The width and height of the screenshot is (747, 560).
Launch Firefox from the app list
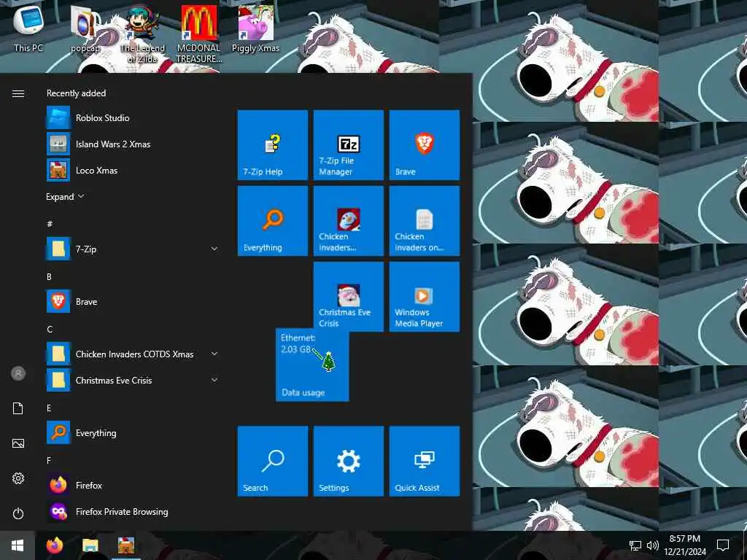[133, 485]
